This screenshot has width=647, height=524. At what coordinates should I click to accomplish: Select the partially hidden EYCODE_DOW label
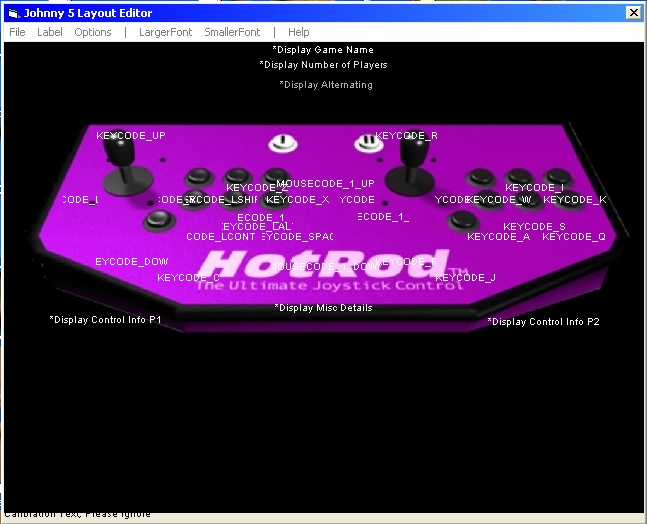pyautogui.click(x=132, y=262)
